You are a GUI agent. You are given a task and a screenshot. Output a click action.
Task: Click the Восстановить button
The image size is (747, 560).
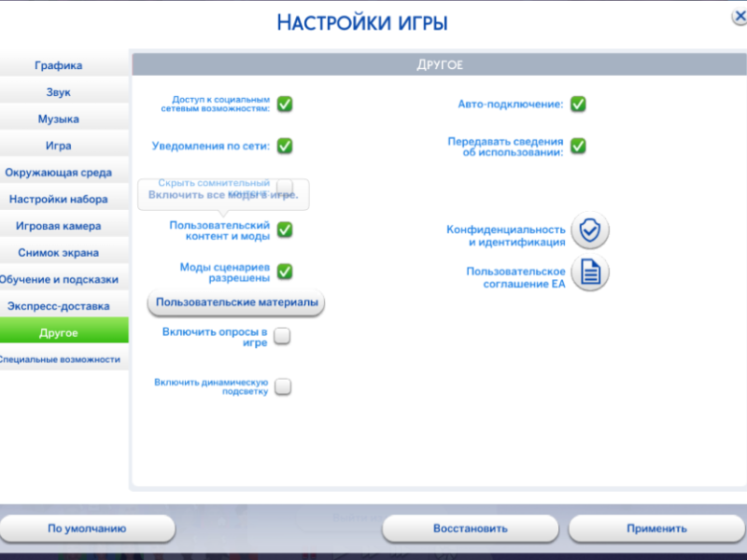pyautogui.click(x=471, y=528)
